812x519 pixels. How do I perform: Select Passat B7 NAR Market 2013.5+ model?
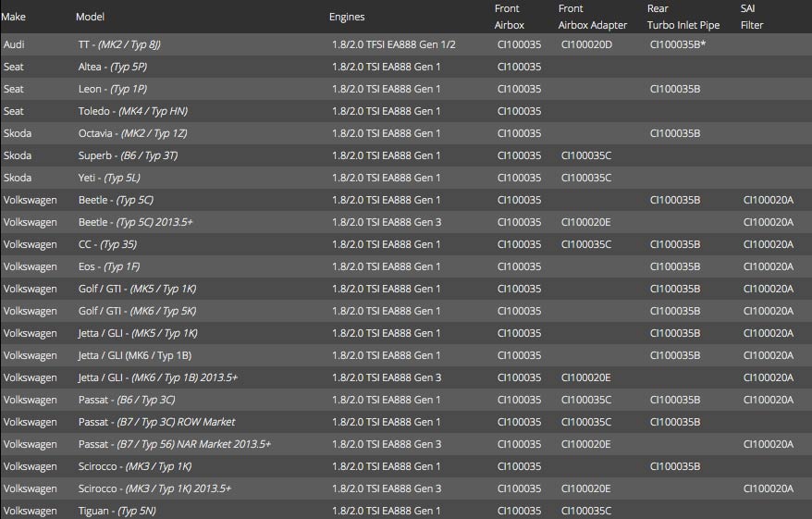pos(175,444)
